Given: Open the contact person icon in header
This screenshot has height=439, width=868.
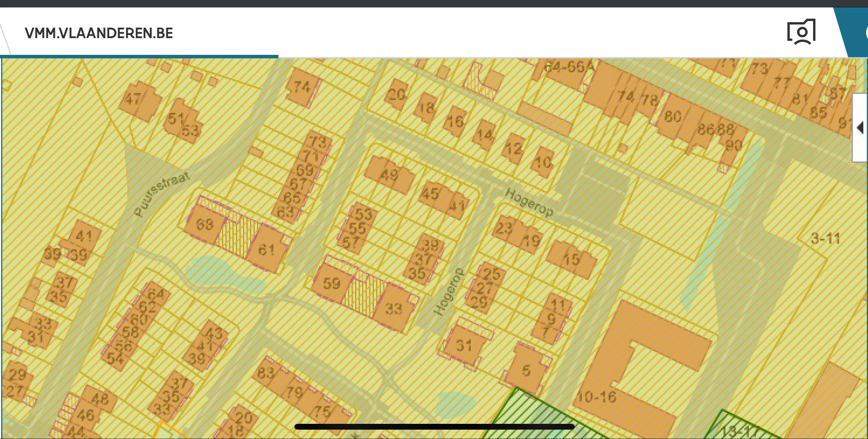Looking at the screenshot, I should click(x=801, y=32).
